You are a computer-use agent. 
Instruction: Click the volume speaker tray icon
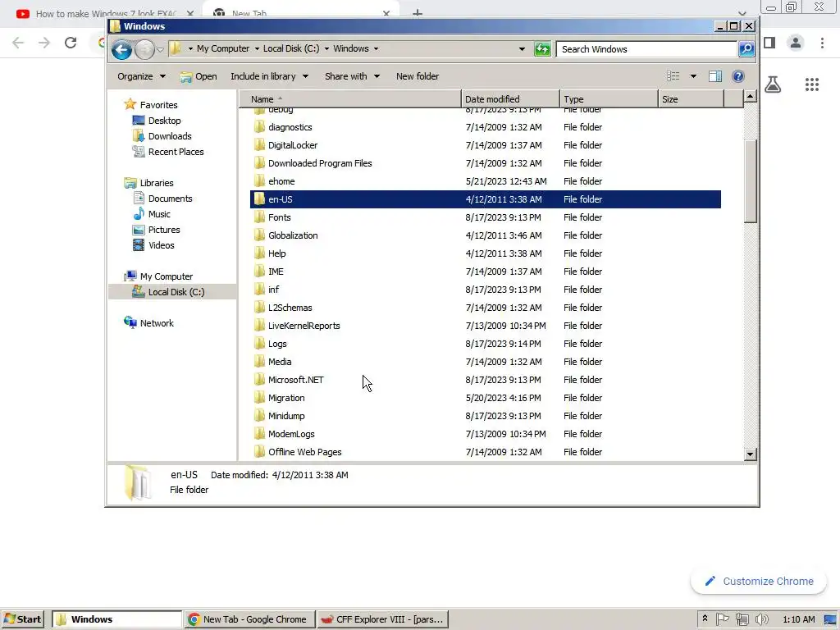pos(761,619)
